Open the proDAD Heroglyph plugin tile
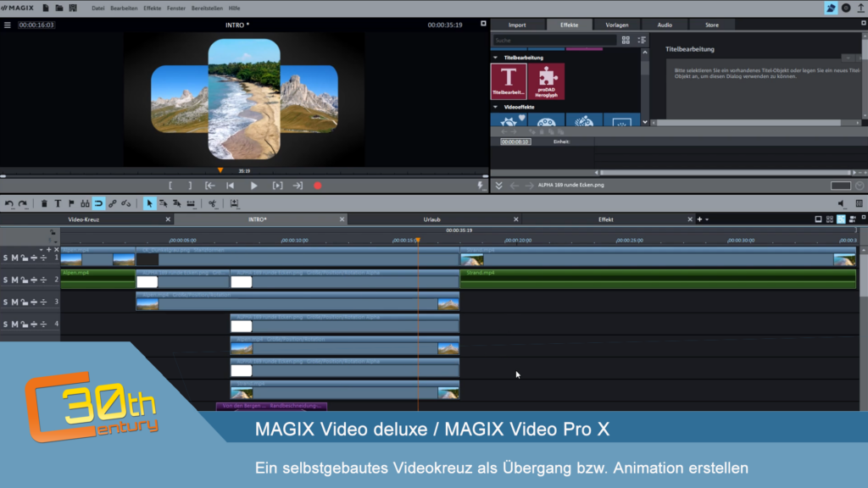 (547, 80)
